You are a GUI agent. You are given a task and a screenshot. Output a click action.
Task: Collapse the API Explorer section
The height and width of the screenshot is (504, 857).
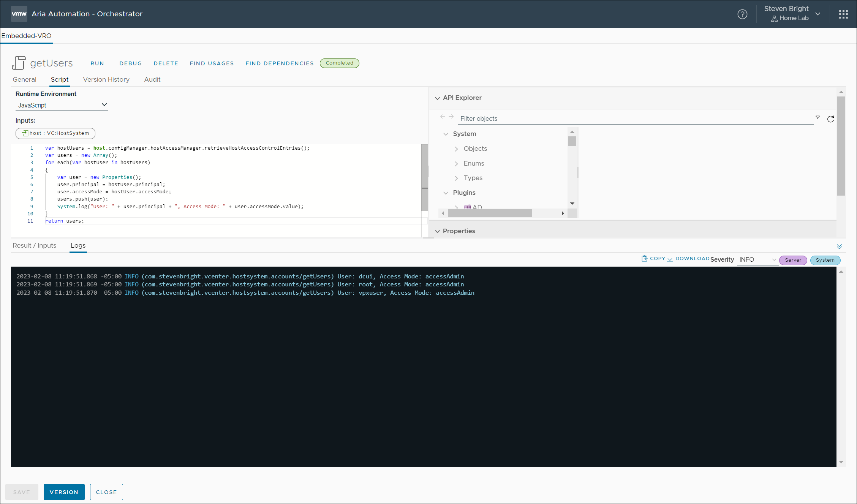437,98
